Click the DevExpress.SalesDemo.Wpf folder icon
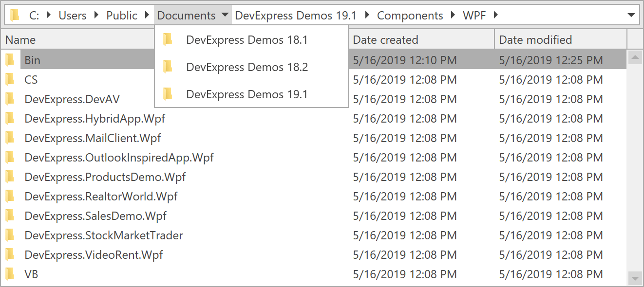This screenshot has width=644, height=287. point(10,216)
